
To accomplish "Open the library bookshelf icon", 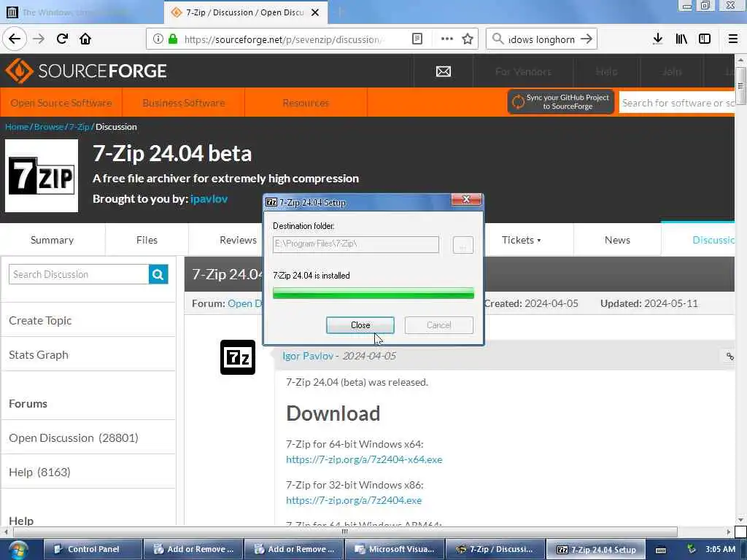I will 681,39.
